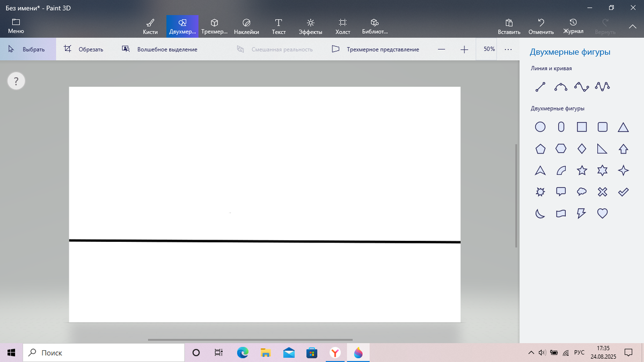644x362 pixels.
Task: Click the question mark help button
Action: (x=16, y=82)
